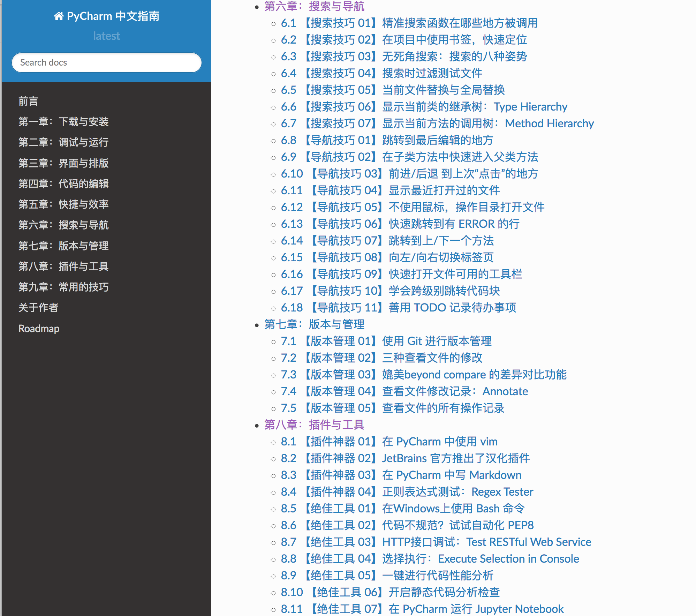Open the 第七章：版本与管理 heading link in contents
This screenshot has height=616, width=696.
(x=314, y=324)
